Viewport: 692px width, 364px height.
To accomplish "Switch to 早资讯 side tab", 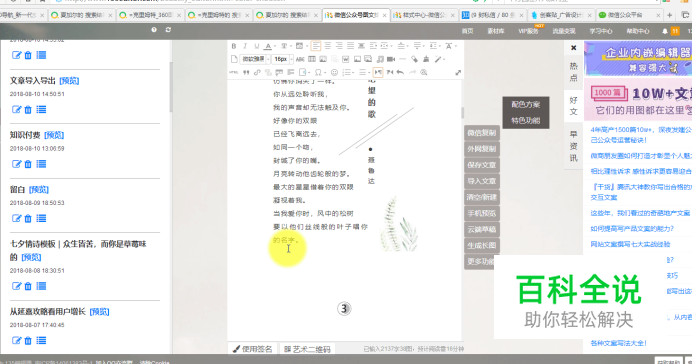I will click(x=573, y=146).
